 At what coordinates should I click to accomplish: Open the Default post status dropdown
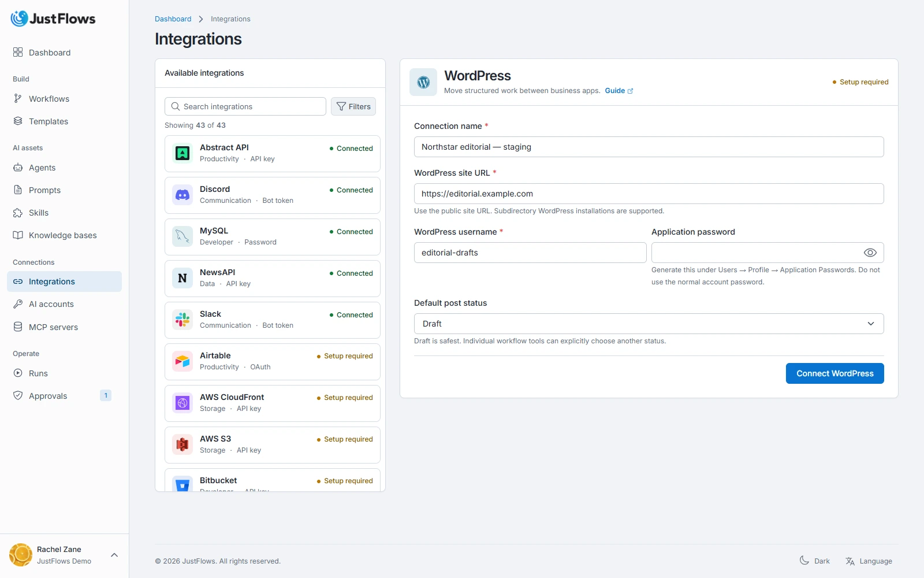[649, 324]
